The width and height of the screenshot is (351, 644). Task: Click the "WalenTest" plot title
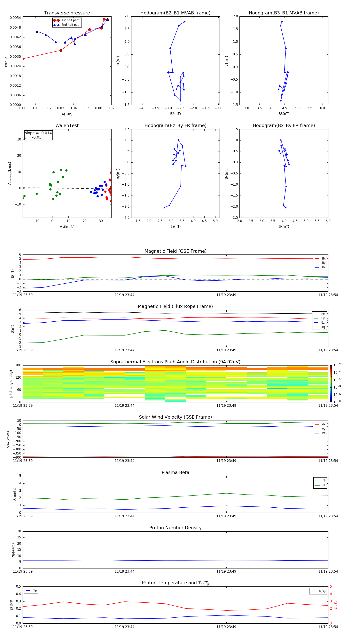click(67, 125)
